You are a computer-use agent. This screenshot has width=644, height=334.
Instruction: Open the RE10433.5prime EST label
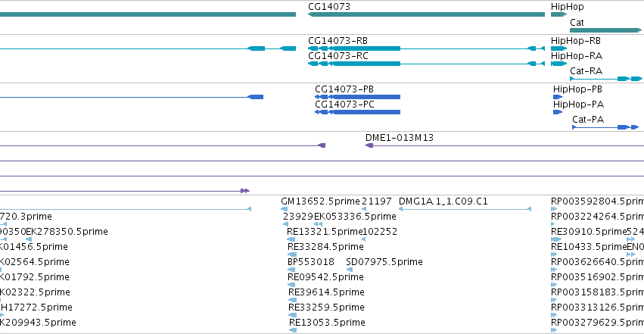click(x=589, y=247)
